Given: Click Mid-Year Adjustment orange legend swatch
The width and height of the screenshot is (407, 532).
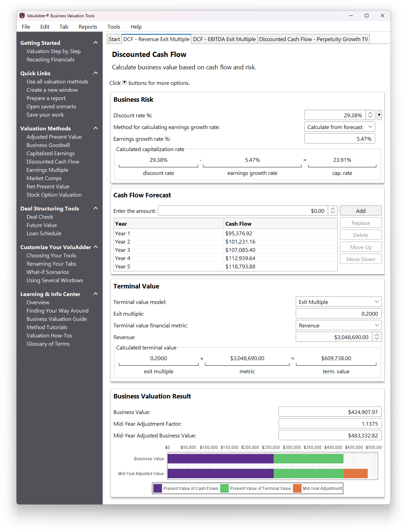Looking at the screenshot, I should [x=297, y=488].
